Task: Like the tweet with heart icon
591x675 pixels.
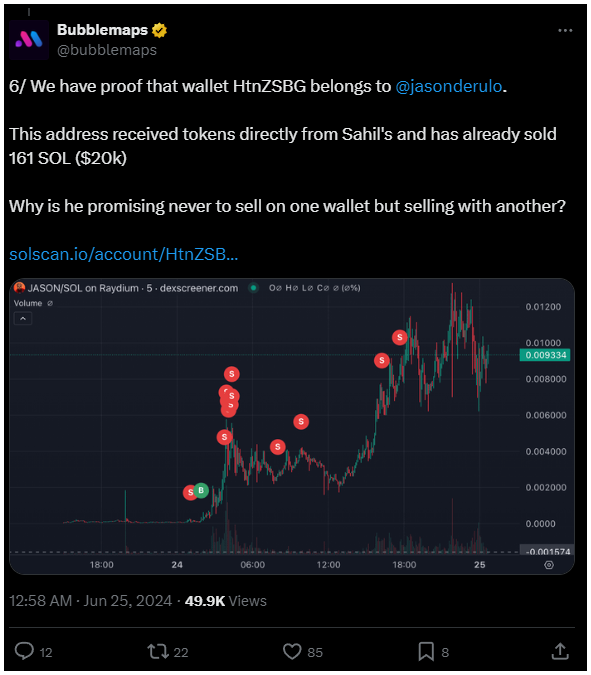Action: click(x=292, y=651)
